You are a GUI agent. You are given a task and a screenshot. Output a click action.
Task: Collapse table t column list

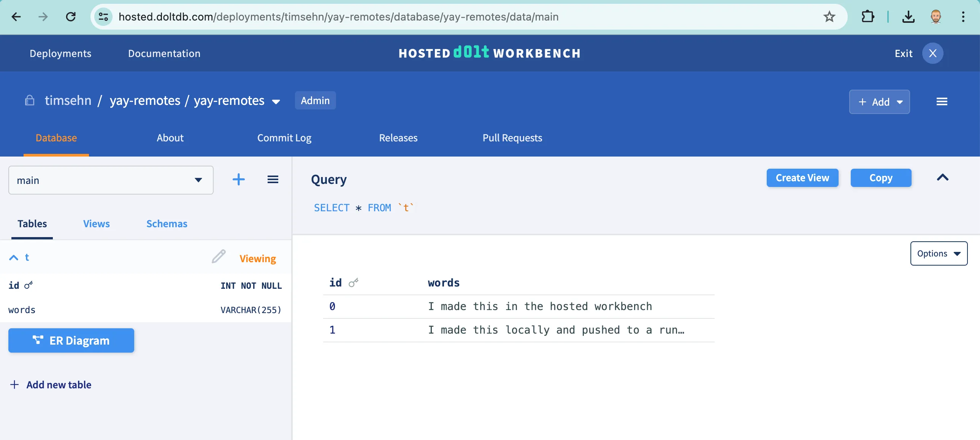pos(14,258)
